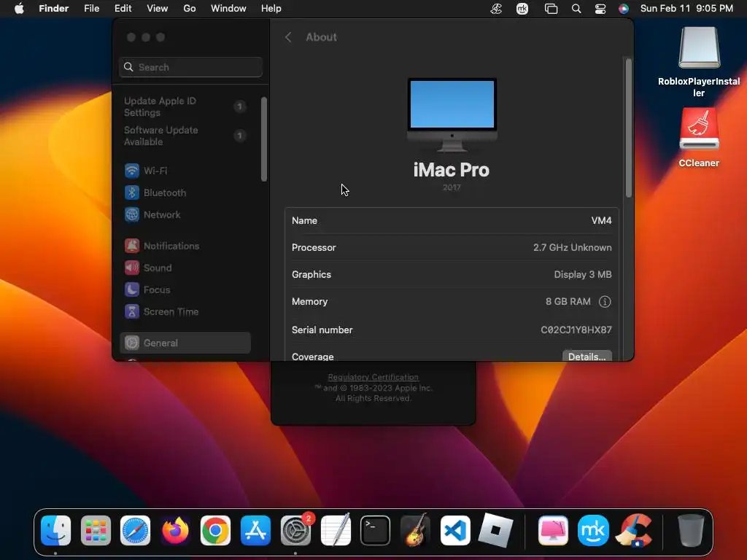Screen dimensions: 747x560
Task: Click the Memory info icon
Action: [x=605, y=301]
